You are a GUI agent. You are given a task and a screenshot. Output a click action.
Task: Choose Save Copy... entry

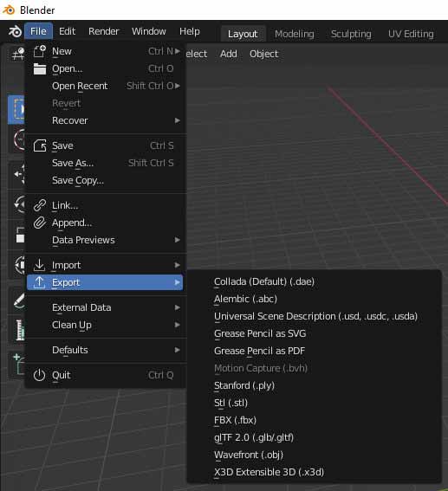tap(105, 180)
